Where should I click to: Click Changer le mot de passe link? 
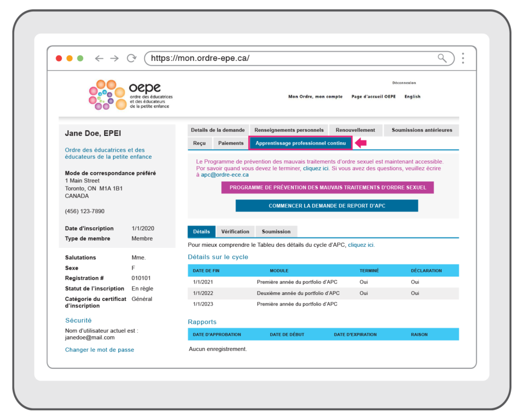[100, 349]
